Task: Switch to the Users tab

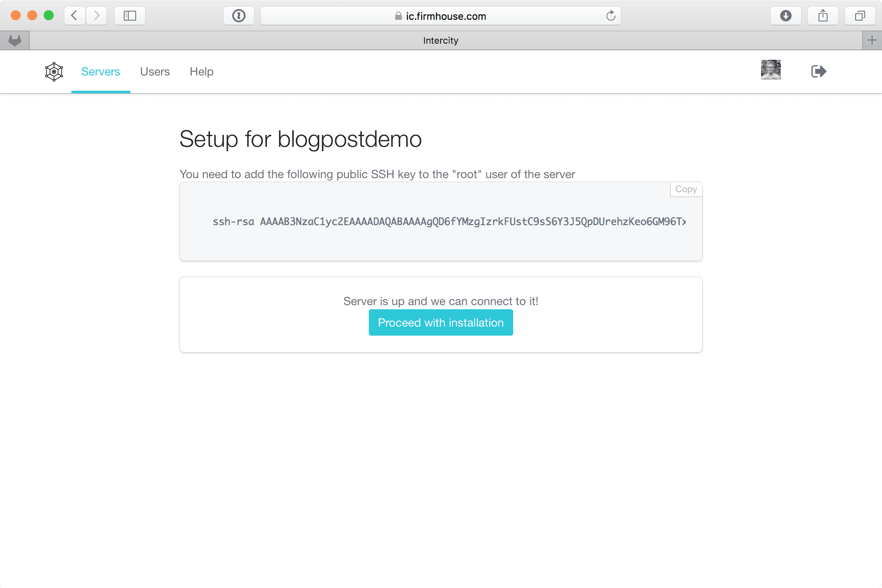Action: pyautogui.click(x=155, y=72)
